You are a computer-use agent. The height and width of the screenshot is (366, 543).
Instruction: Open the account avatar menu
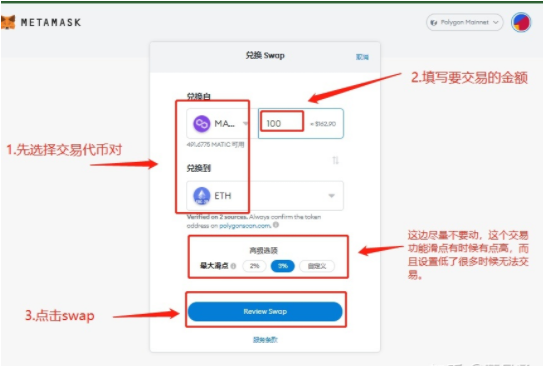tap(521, 23)
